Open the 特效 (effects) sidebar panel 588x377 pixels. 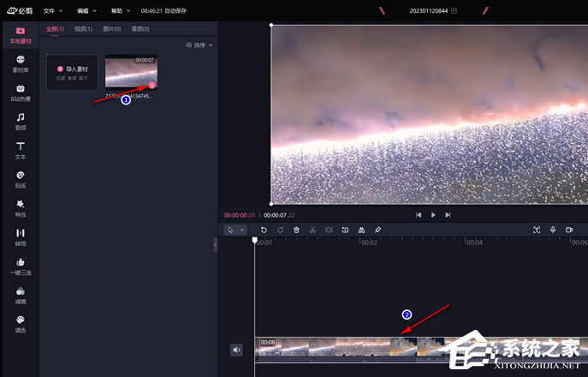click(x=21, y=208)
